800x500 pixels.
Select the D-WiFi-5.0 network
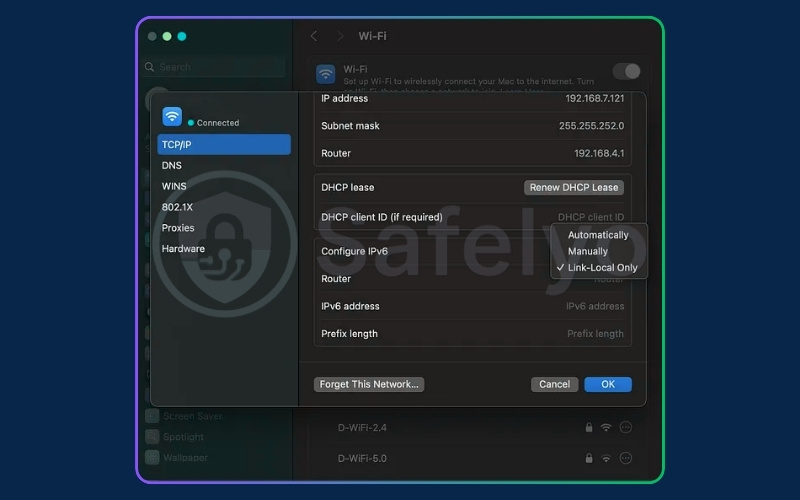362,459
